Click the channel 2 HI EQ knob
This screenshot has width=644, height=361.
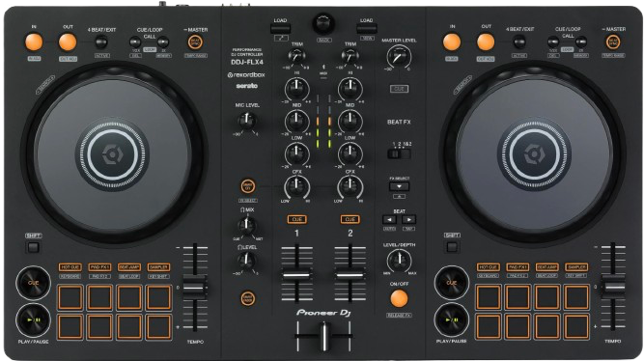click(x=350, y=88)
